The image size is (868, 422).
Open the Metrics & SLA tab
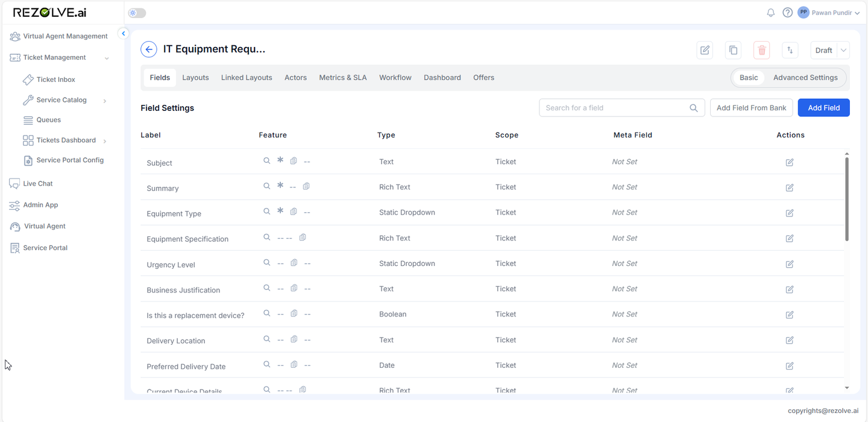click(343, 77)
